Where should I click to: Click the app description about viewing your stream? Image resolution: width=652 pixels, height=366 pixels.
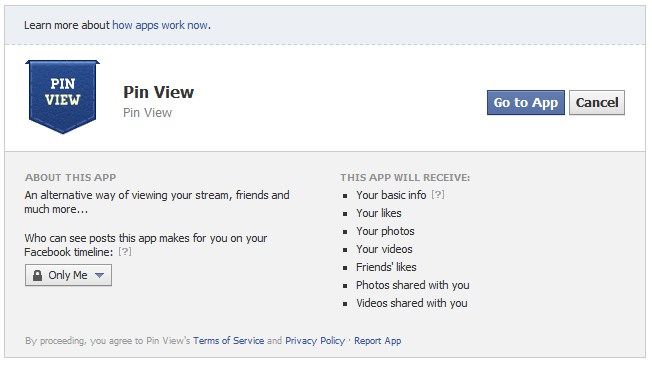click(x=157, y=202)
